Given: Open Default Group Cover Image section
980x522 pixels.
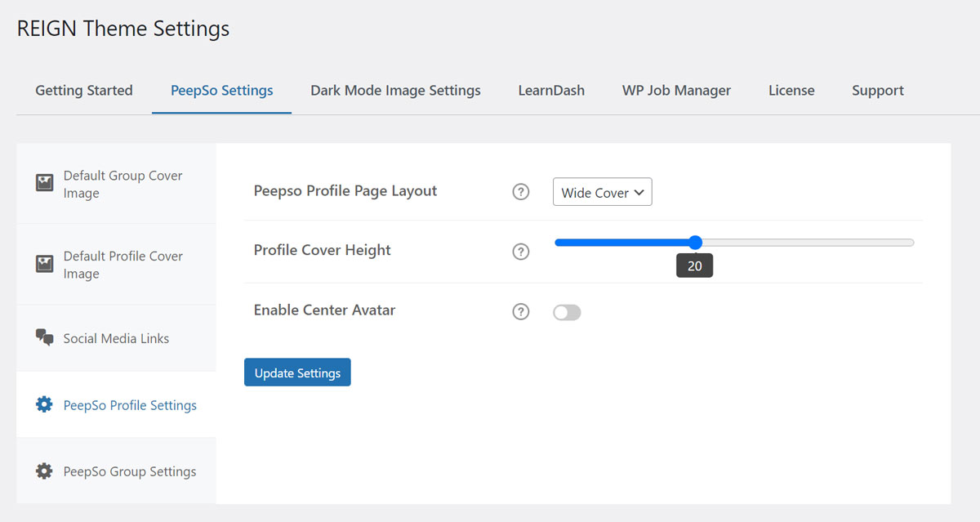Looking at the screenshot, I should click(116, 184).
